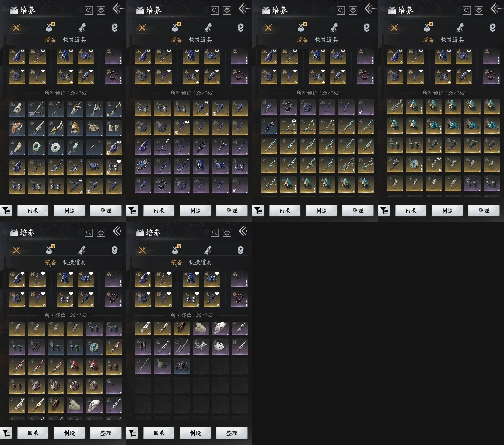Click the equipped dark red ring slot in top-left screenshot
This screenshot has height=445, width=504.
point(113,76)
